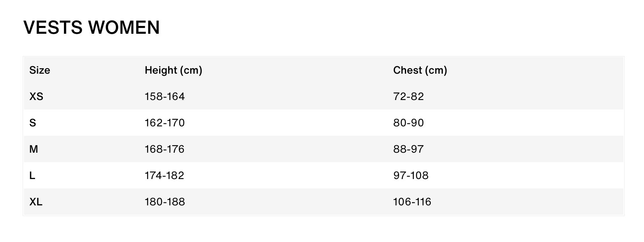Select the XS size label
Screen dimensions: 644x242
[36, 97]
